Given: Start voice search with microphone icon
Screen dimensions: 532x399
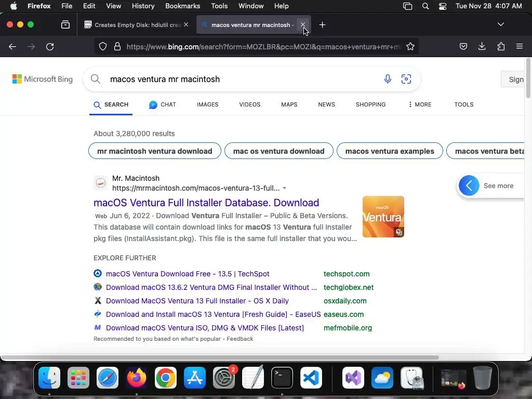Looking at the screenshot, I should [x=388, y=79].
